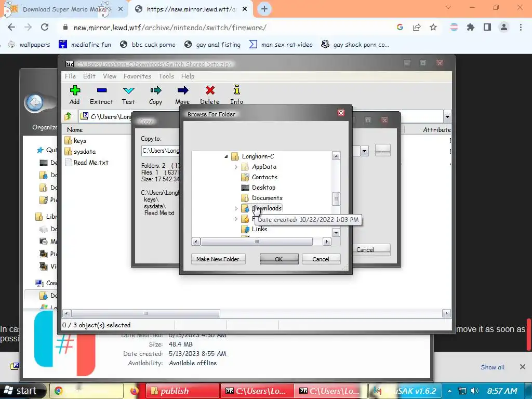Open Chrome side panel icon
The height and width of the screenshot is (399, 532).
point(487,27)
